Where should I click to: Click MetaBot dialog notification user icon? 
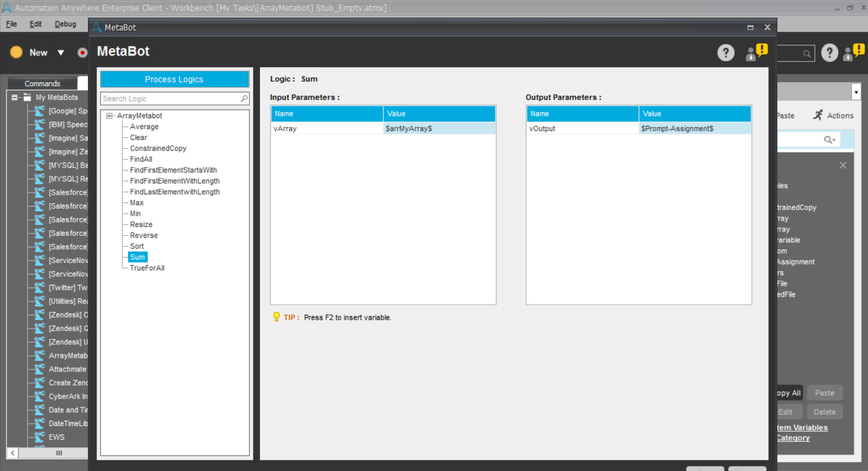tap(756, 53)
